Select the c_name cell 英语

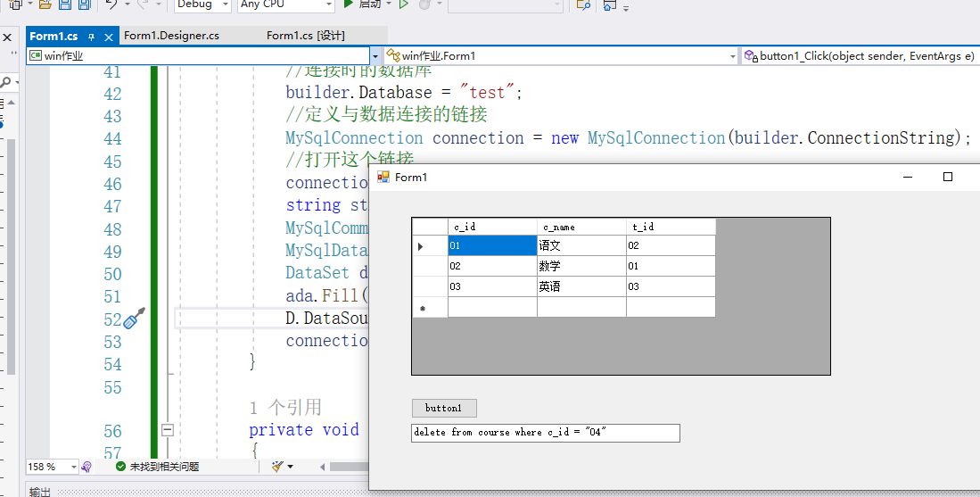pos(582,287)
